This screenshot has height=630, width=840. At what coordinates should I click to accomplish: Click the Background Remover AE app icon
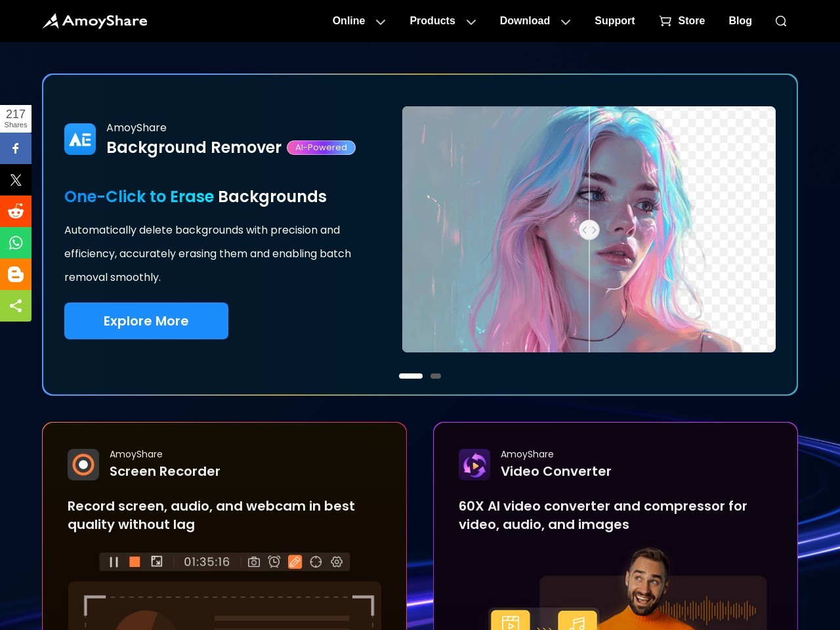(x=80, y=139)
